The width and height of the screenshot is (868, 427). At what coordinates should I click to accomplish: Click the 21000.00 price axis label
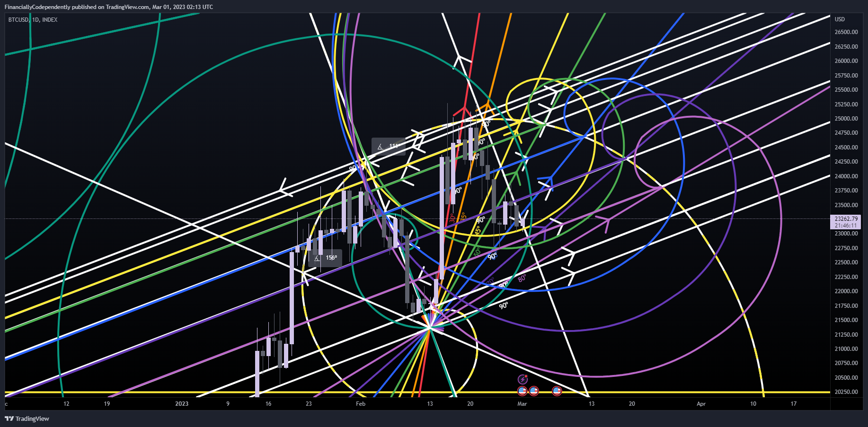(x=846, y=349)
